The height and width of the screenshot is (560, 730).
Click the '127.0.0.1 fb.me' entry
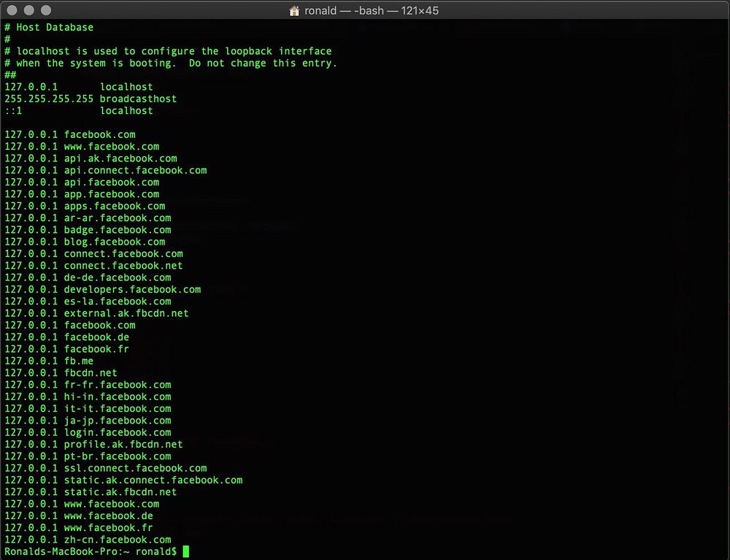49,361
